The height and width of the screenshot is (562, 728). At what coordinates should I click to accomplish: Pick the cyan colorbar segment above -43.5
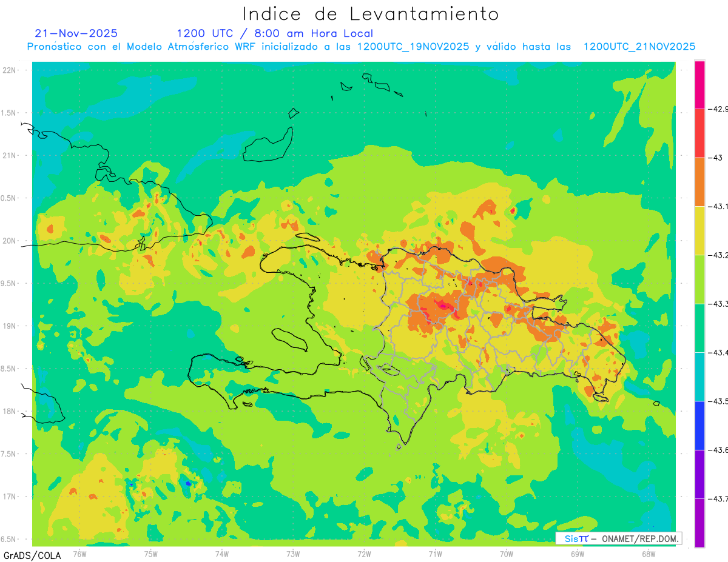coord(699,377)
